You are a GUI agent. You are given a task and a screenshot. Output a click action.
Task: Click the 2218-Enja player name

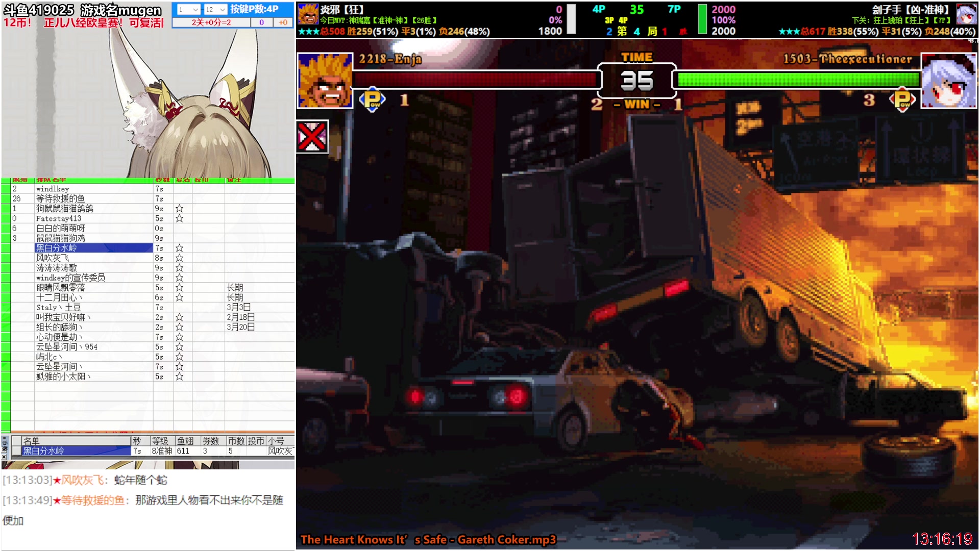pyautogui.click(x=390, y=59)
